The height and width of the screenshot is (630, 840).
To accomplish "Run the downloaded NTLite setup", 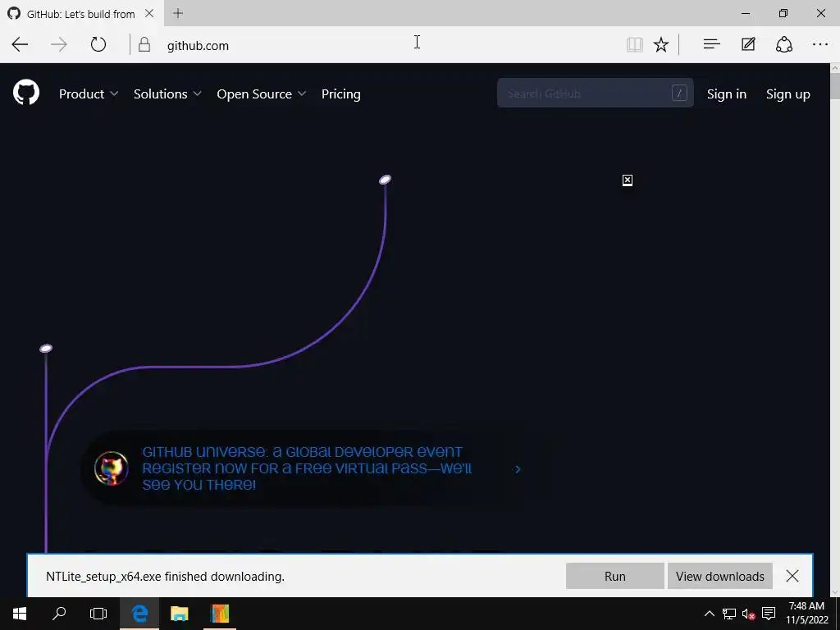I will pos(615,576).
